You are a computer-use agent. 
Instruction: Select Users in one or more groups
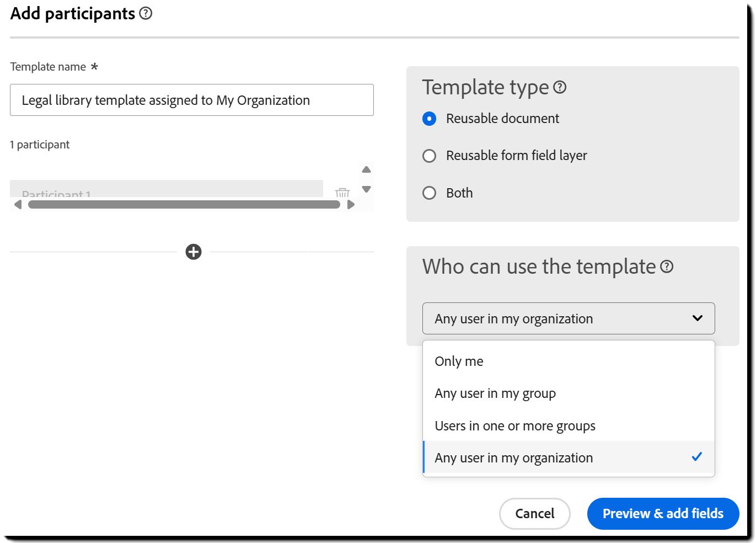click(x=515, y=426)
